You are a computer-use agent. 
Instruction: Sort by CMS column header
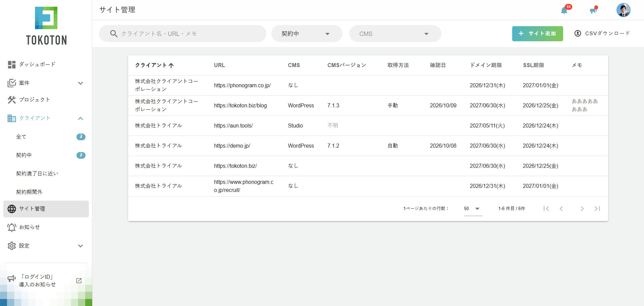[x=294, y=65]
